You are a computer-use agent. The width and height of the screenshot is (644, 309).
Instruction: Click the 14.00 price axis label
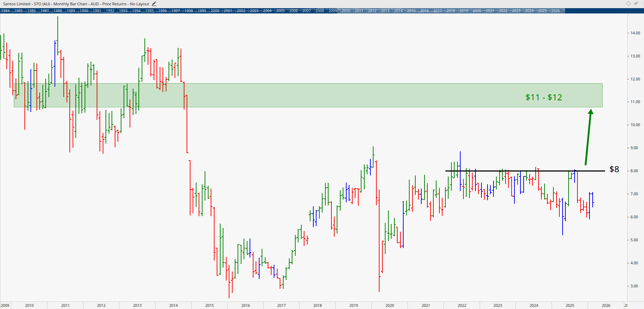pyautogui.click(x=635, y=33)
